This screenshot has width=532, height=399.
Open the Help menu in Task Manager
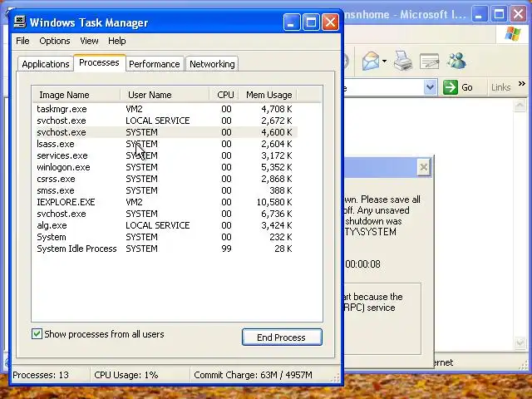point(117,41)
